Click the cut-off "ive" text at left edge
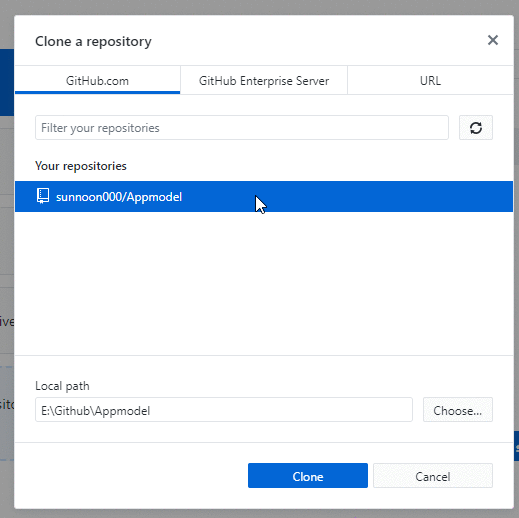 [x=7, y=322]
